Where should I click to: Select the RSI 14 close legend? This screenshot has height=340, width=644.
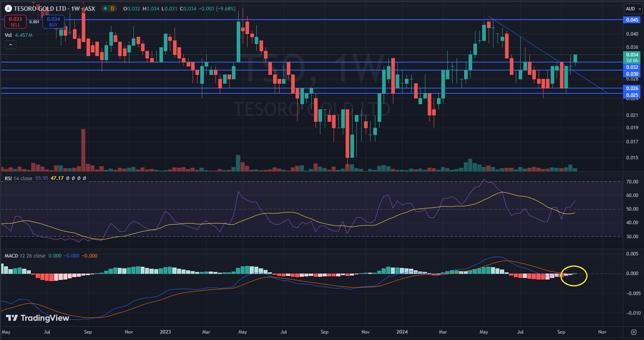click(x=18, y=178)
